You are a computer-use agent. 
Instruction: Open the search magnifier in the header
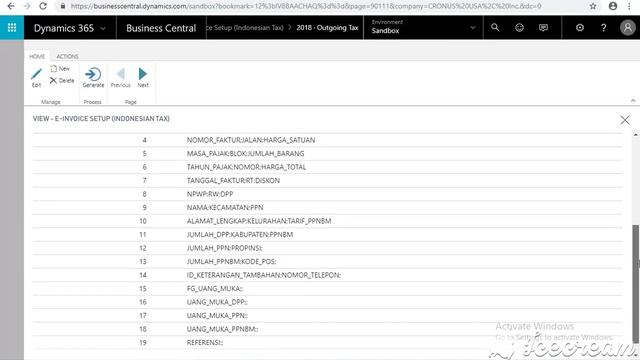click(495, 27)
